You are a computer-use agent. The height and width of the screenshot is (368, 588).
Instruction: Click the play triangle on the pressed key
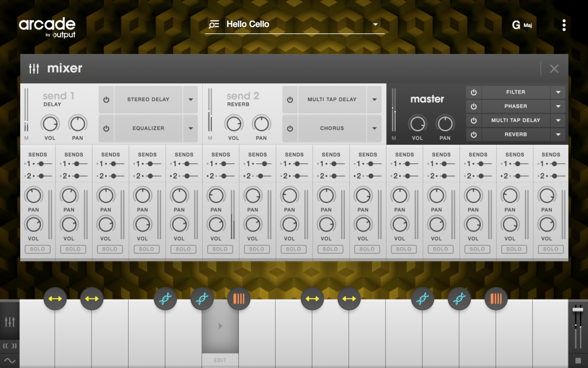(x=220, y=326)
